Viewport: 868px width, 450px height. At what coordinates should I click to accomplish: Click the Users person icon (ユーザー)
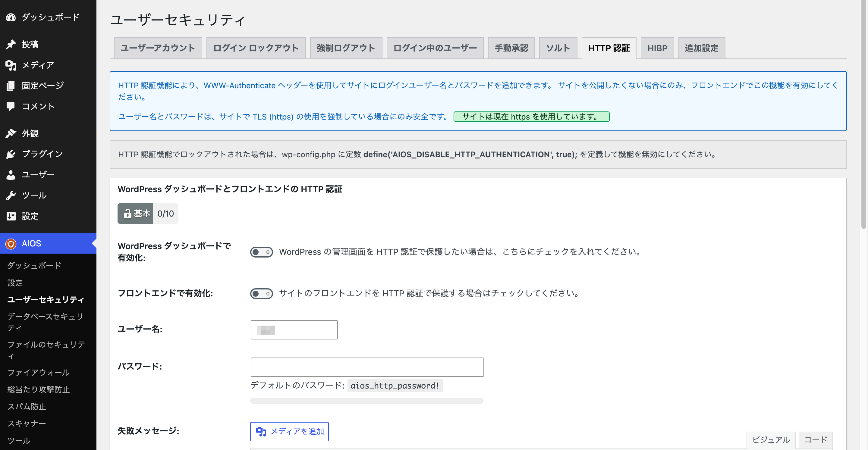tap(11, 175)
